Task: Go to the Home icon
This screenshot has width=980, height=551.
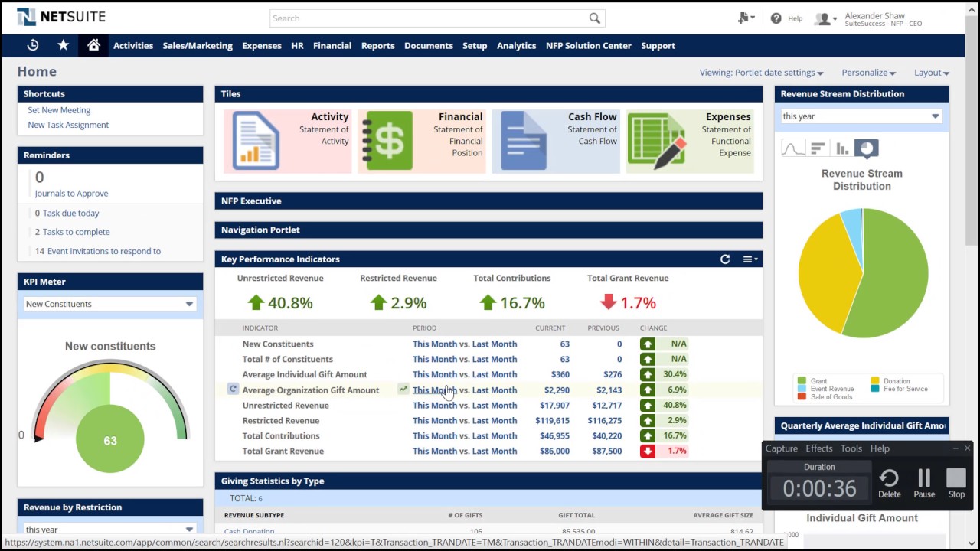Action: tap(93, 45)
